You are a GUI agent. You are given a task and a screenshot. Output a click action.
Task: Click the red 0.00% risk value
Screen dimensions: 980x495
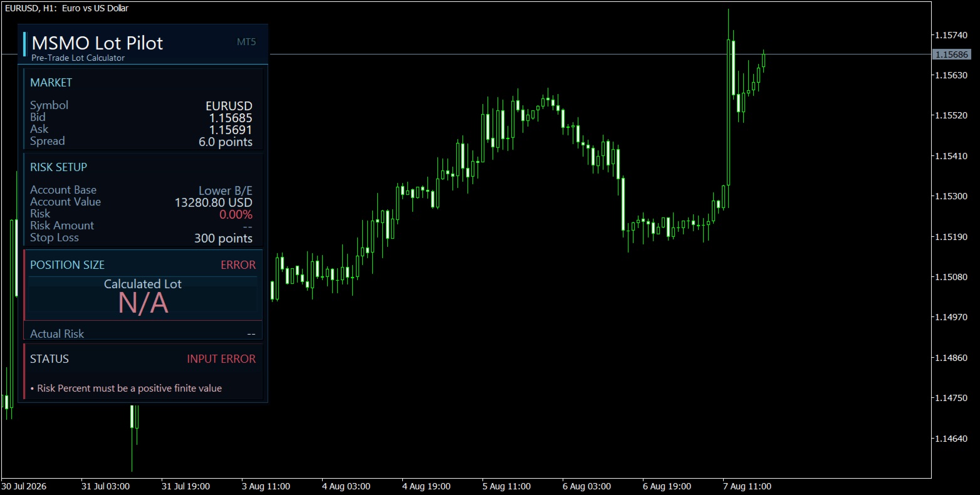(x=236, y=214)
